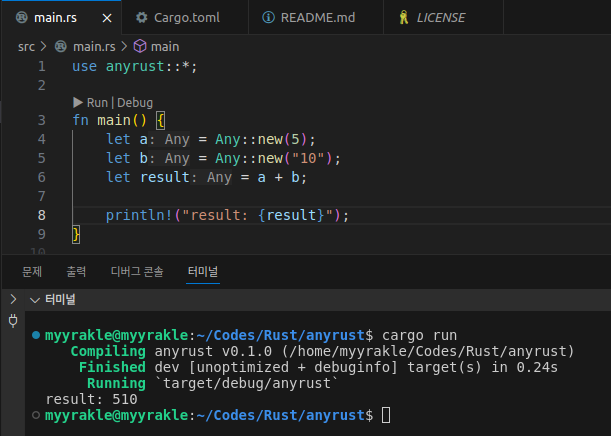Open the main function breadcrumb dropdown
Viewport: 611px width, 436px height.
(164, 46)
